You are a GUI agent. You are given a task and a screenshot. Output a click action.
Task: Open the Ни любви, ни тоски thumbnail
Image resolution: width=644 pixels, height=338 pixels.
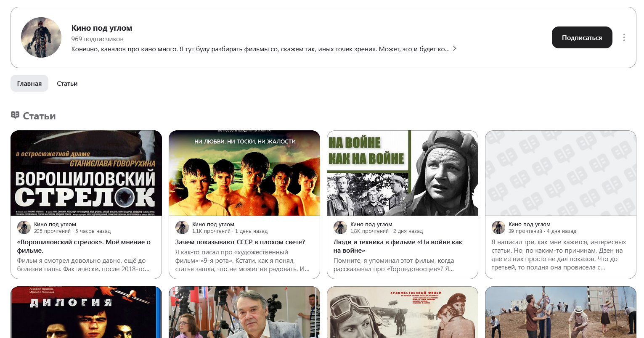(244, 173)
